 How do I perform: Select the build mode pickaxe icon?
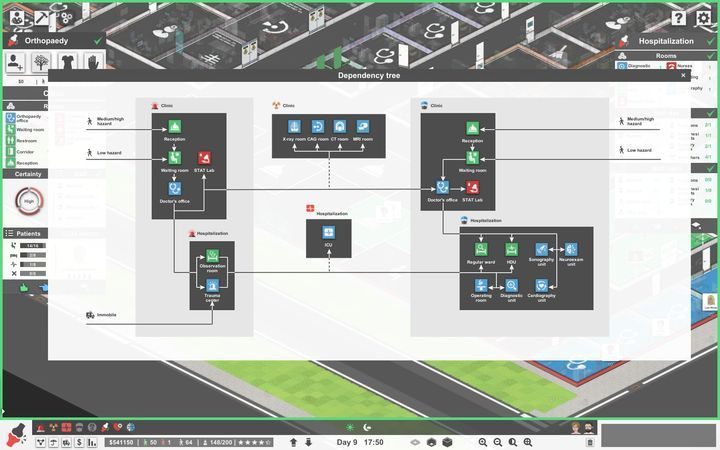point(42,18)
